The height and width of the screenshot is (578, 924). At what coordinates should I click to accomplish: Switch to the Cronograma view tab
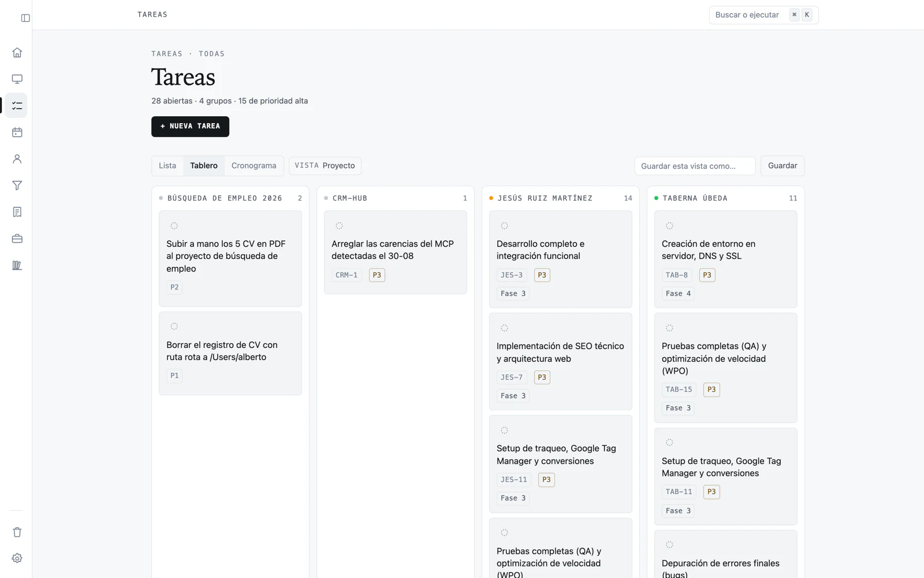click(x=254, y=166)
